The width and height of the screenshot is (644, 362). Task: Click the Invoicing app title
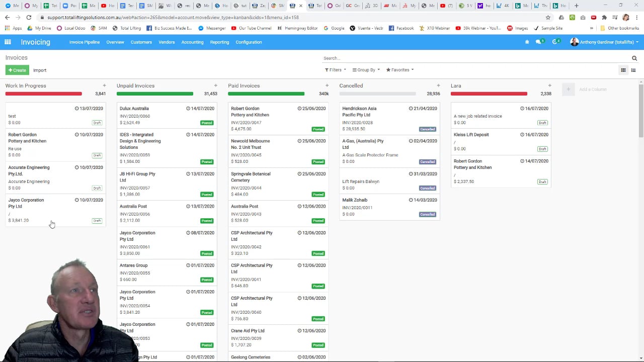click(x=35, y=42)
